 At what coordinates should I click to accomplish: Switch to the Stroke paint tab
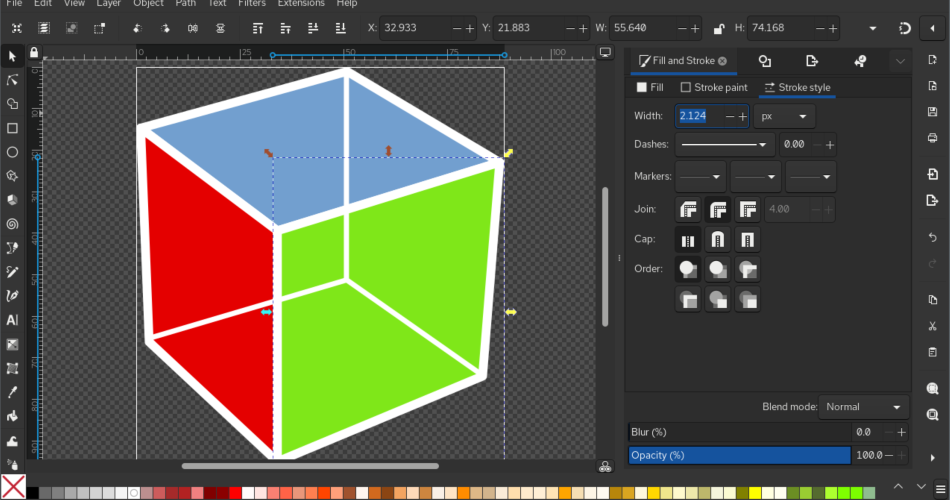pos(714,87)
